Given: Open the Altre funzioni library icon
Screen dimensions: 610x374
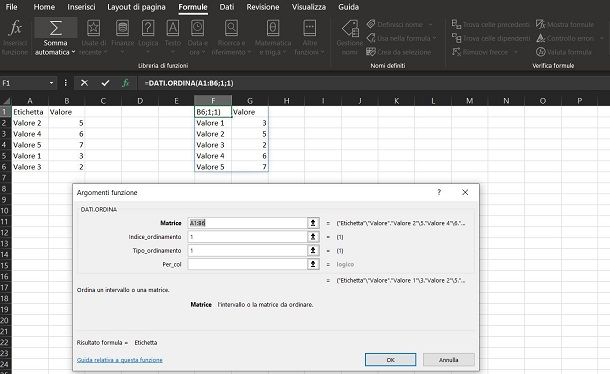Looking at the screenshot, I should tap(309, 28).
